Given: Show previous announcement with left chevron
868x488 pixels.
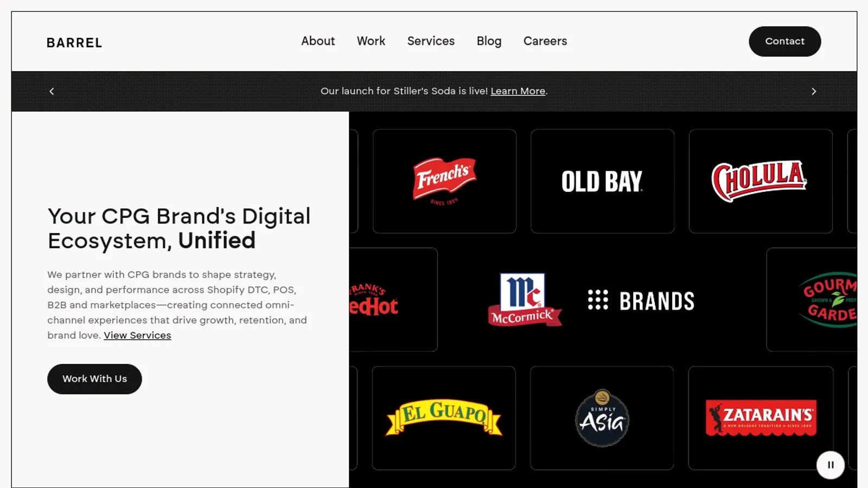Looking at the screenshot, I should 52,91.
